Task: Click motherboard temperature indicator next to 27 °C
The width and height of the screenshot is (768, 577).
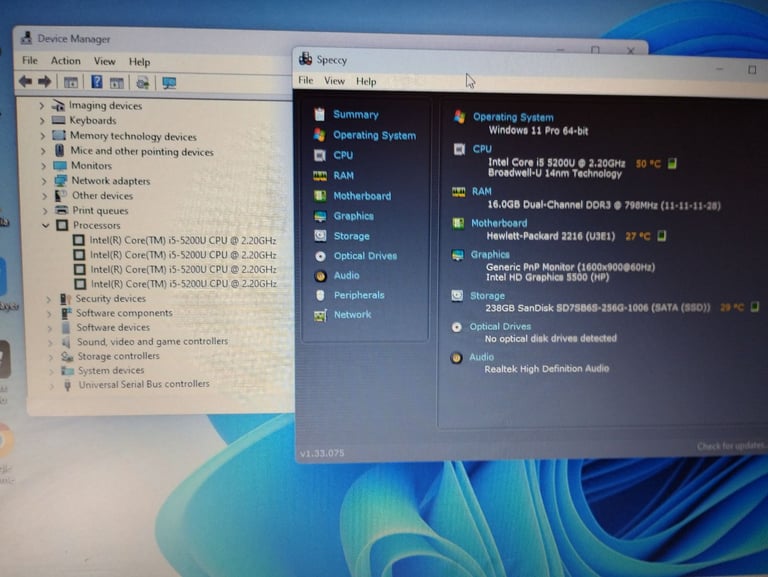Action: coord(661,236)
